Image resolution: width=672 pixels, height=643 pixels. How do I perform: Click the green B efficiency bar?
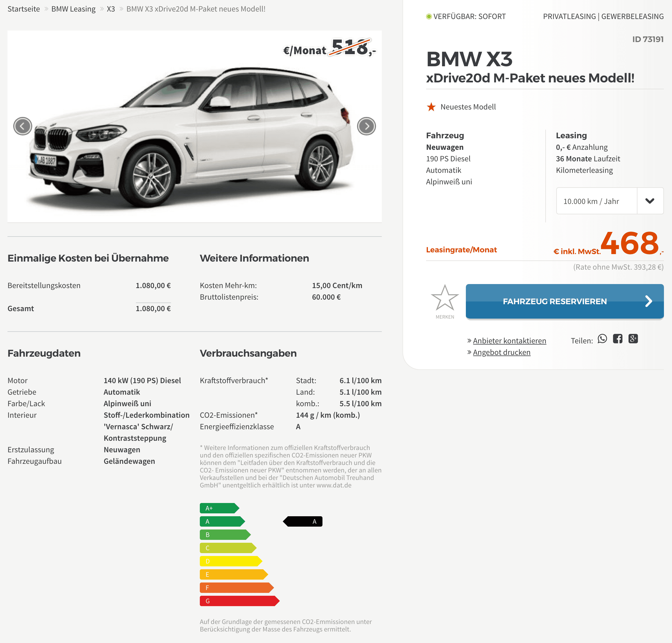click(225, 535)
